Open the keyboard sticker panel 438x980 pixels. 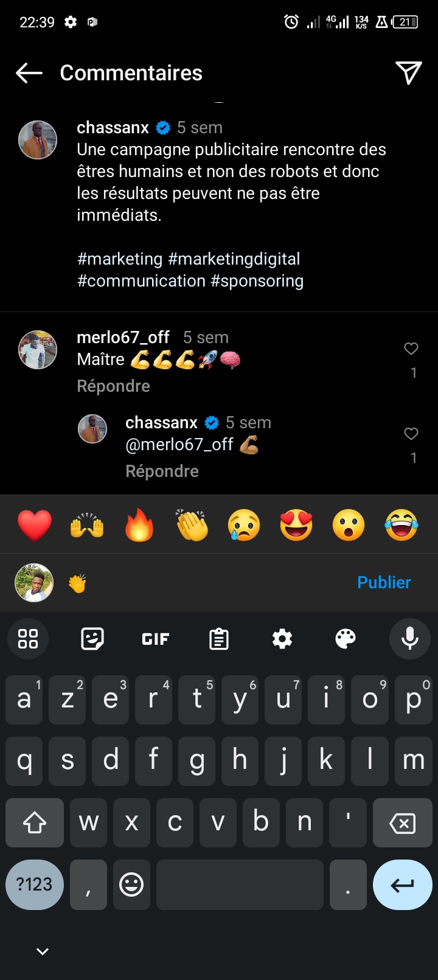tap(92, 639)
